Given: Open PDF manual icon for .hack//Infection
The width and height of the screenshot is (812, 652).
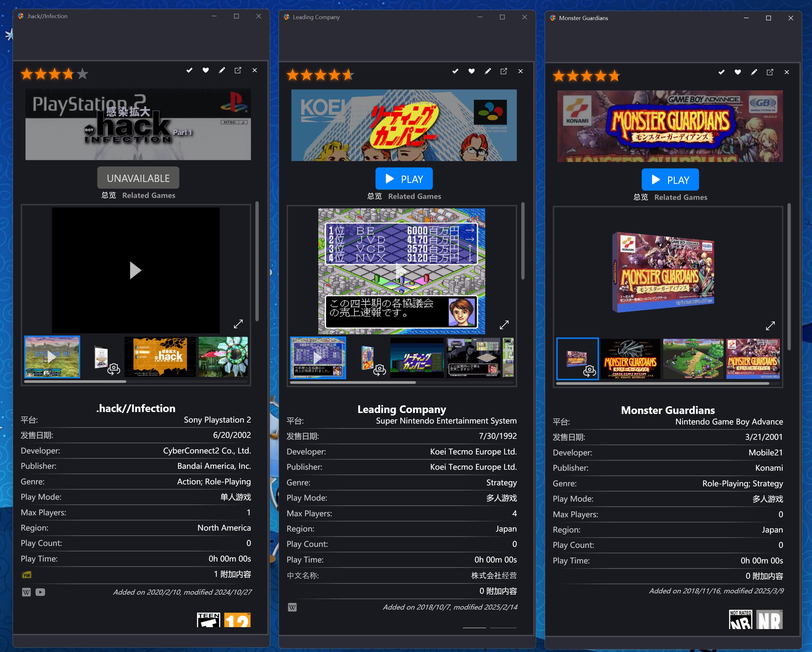Looking at the screenshot, I should (x=27, y=575).
